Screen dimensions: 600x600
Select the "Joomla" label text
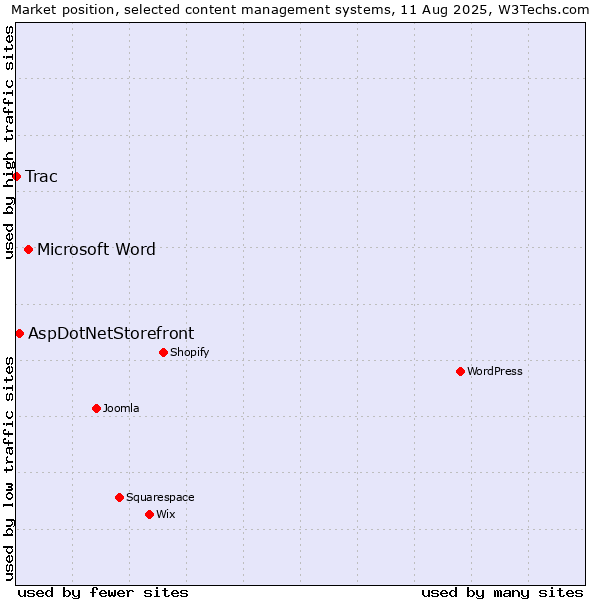click(x=121, y=408)
